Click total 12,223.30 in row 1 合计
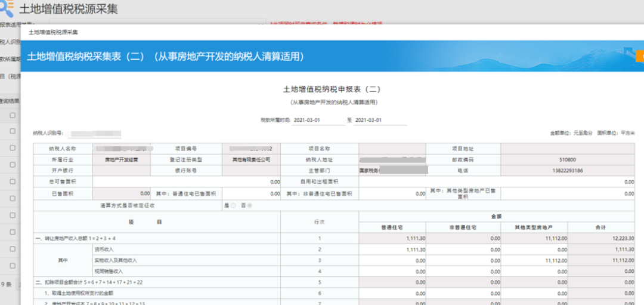The image size is (644, 305). 601,238
